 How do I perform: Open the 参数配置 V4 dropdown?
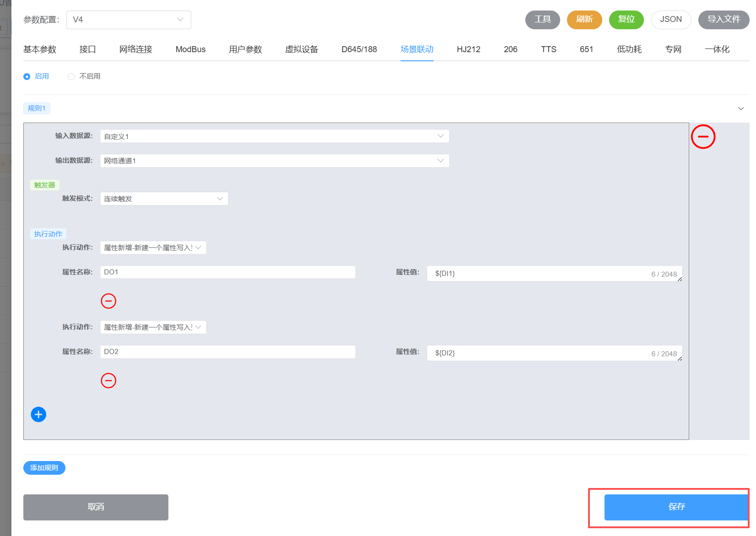coord(129,20)
